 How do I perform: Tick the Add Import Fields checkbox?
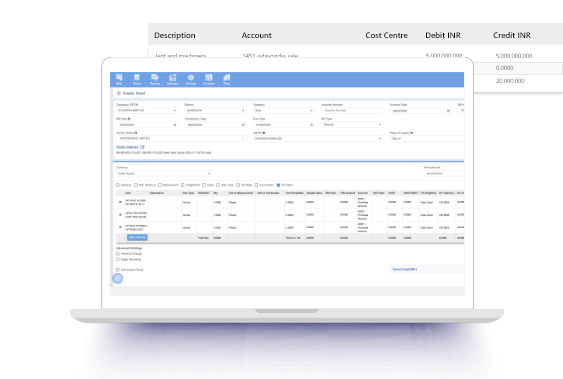point(117,270)
